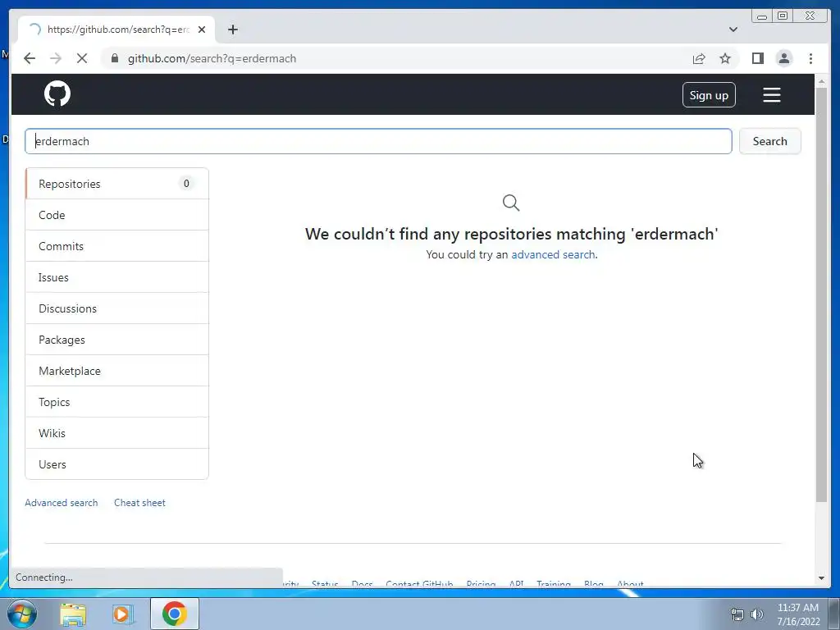Image resolution: width=840 pixels, height=630 pixels.
Task: Select the Code filter
Action: (116, 215)
